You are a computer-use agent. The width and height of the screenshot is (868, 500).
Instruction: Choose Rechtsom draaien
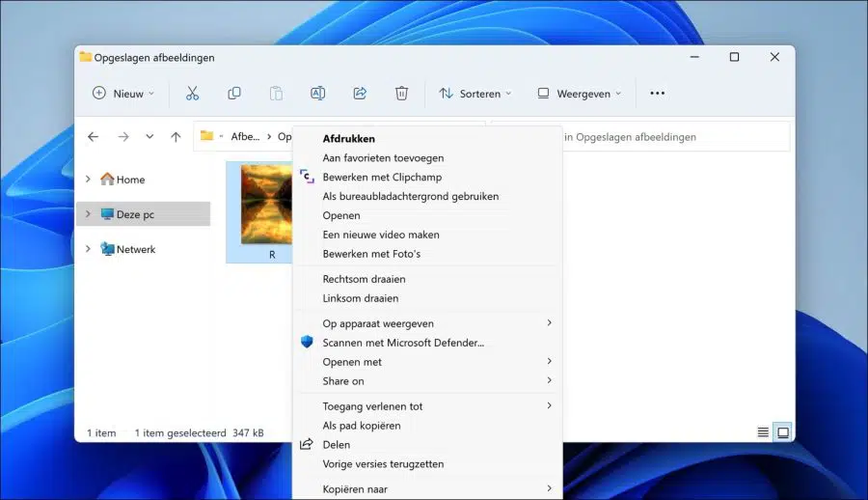[427, 279]
